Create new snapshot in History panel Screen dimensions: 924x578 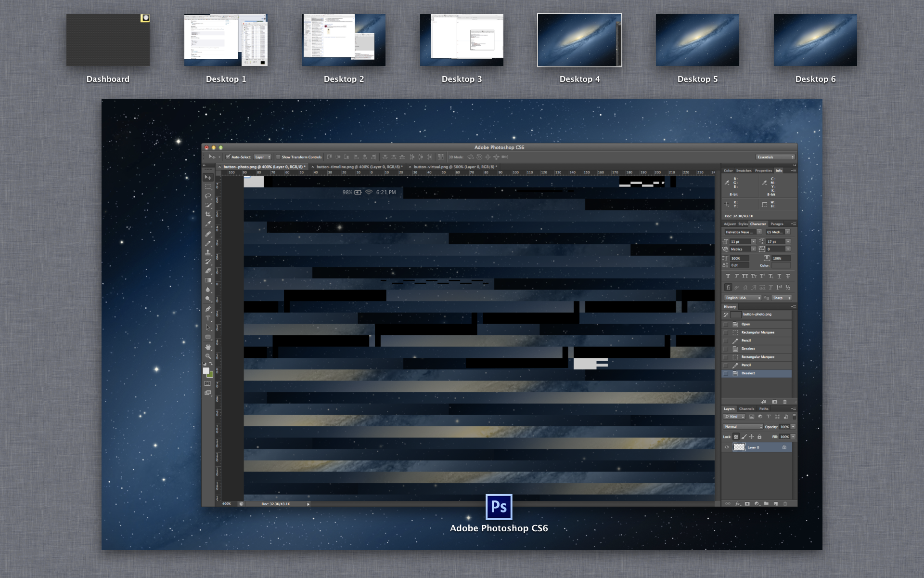pos(774,402)
